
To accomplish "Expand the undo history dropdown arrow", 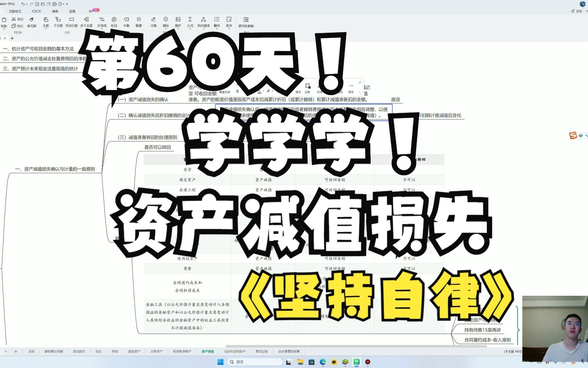I will pyautogui.click(x=27, y=4).
